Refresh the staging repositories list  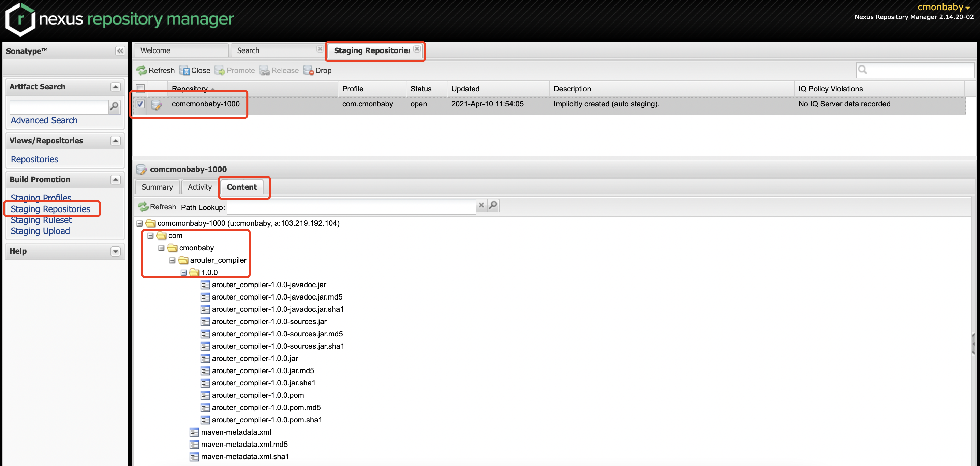tap(155, 70)
